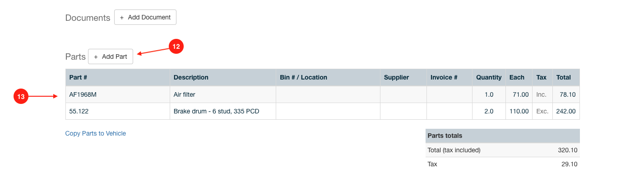This screenshot has height=183, width=644.
Task: Click the Part # column header
Action: (118, 77)
